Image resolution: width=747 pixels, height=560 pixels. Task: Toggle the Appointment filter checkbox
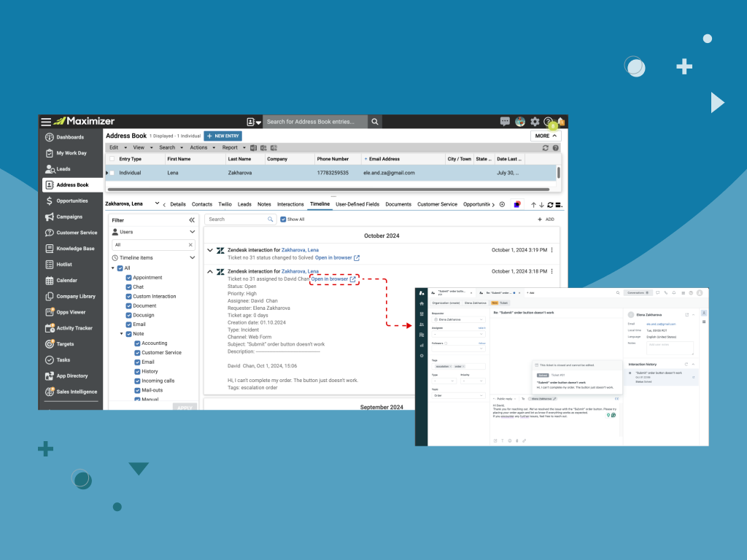[x=128, y=278]
